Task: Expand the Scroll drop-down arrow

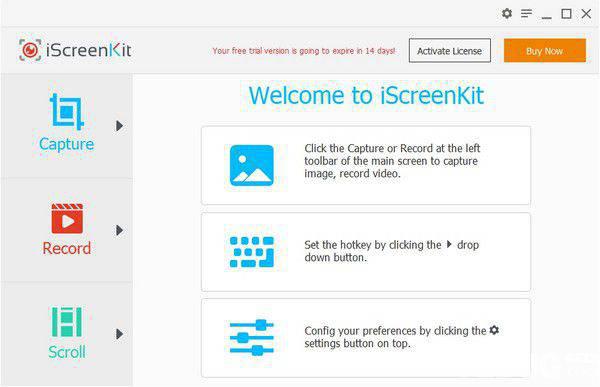Action: pos(119,334)
